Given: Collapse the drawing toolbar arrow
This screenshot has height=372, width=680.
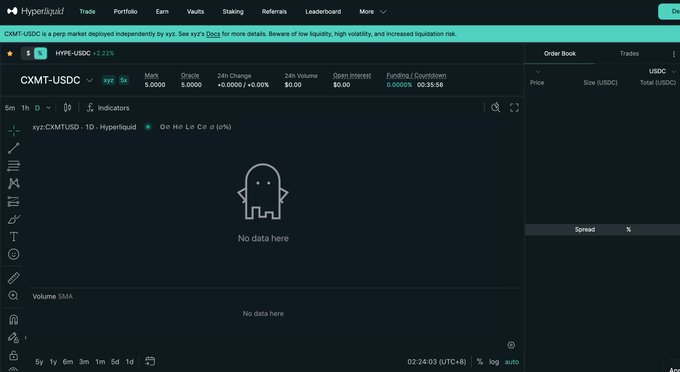Looking at the screenshot, I should (x=26, y=337).
